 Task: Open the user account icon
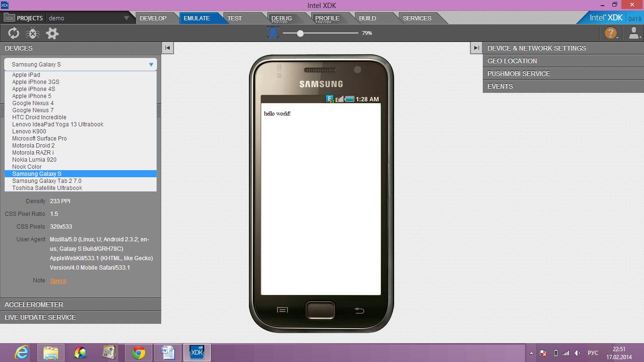click(x=634, y=33)
